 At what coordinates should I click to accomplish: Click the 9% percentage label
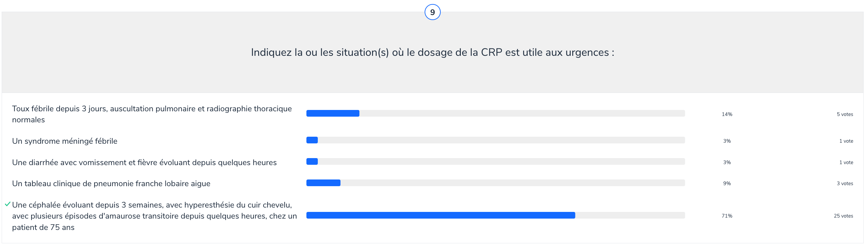click(x=727, y=184)
